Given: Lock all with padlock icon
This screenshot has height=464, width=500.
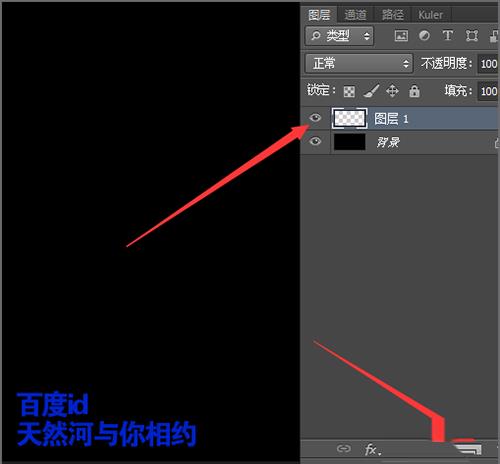Looking at the screenshot, I should pos(414,91).
